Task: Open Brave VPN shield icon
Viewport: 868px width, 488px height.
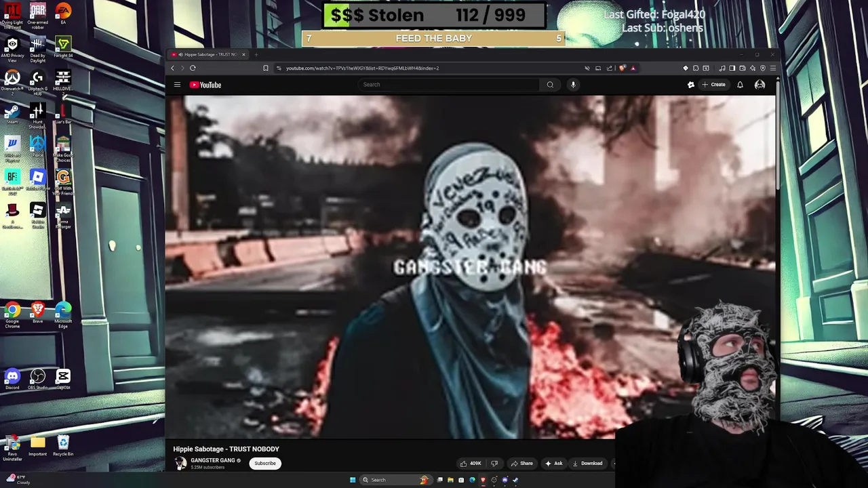Action: click(x=763, y=68)
